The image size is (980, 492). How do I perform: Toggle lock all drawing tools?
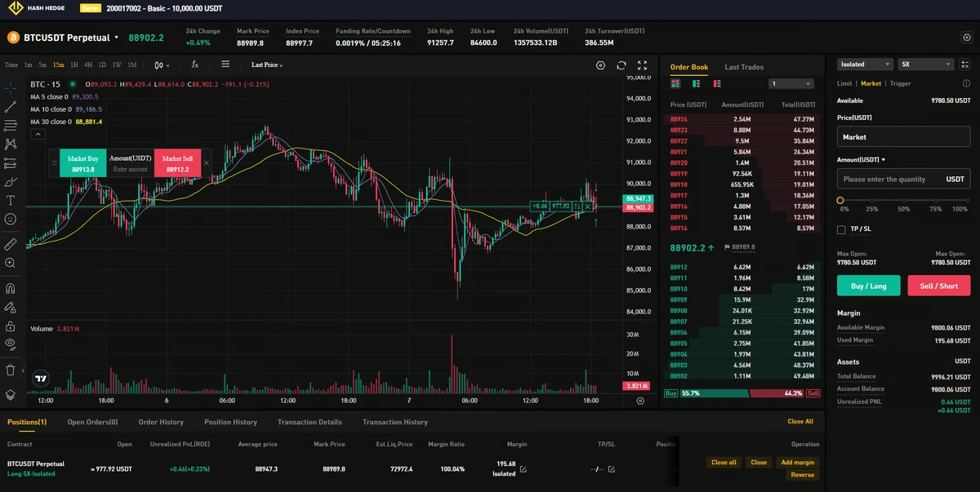(x=11, y=326)
